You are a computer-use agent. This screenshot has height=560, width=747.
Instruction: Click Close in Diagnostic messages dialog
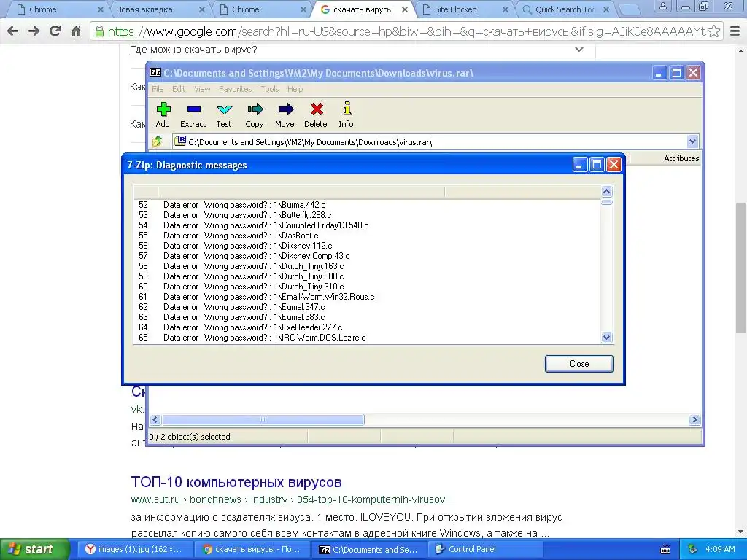(578, 364)
